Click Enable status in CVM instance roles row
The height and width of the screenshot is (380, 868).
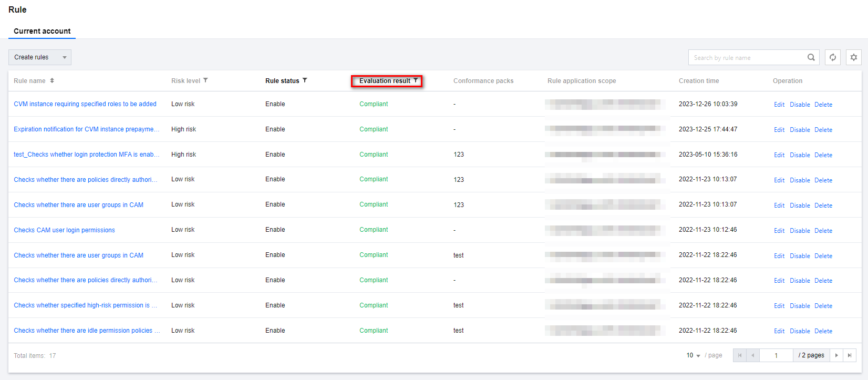click(275, 104)
